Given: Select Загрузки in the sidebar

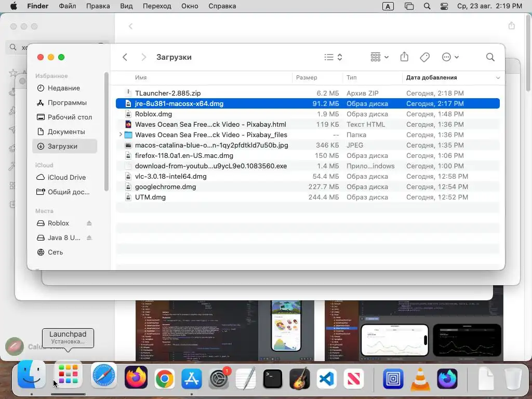Looking at the screenshot, I should pyautogui.click(x=64, y=146).
